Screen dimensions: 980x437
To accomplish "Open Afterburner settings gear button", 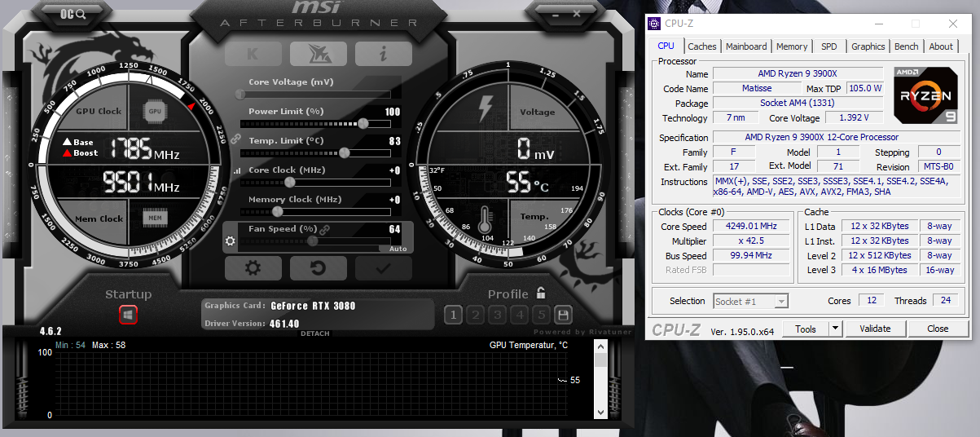I will point(253,267).
